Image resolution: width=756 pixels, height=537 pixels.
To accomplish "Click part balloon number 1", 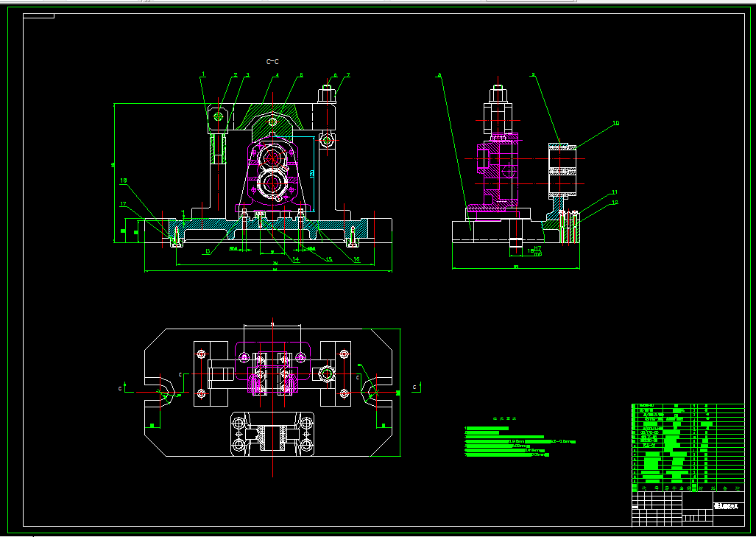I will [x=204, y=74].
